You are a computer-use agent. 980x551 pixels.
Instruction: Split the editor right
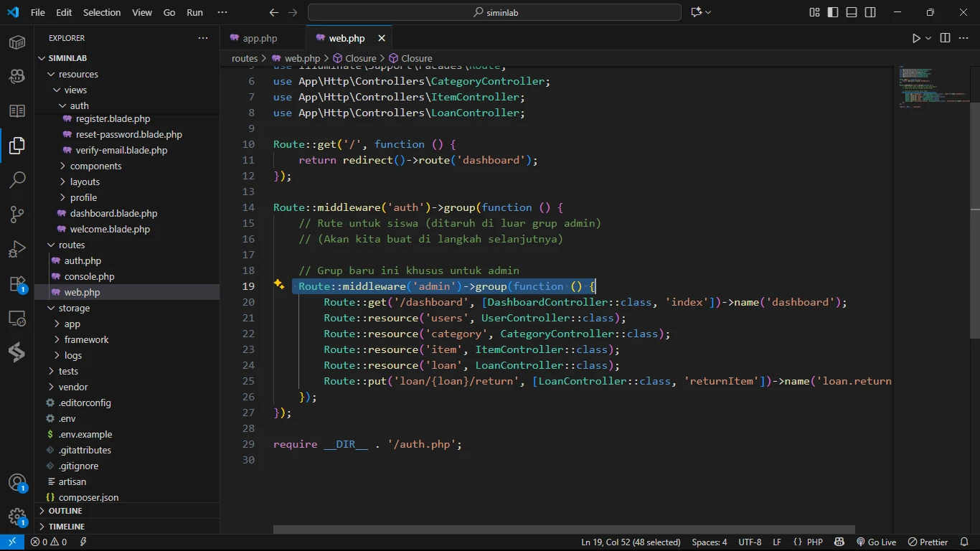pos(945,38)
